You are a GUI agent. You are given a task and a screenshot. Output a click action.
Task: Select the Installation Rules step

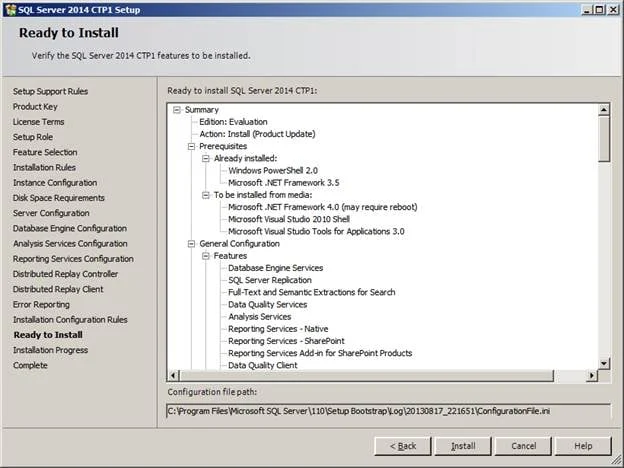pos(44,168)
